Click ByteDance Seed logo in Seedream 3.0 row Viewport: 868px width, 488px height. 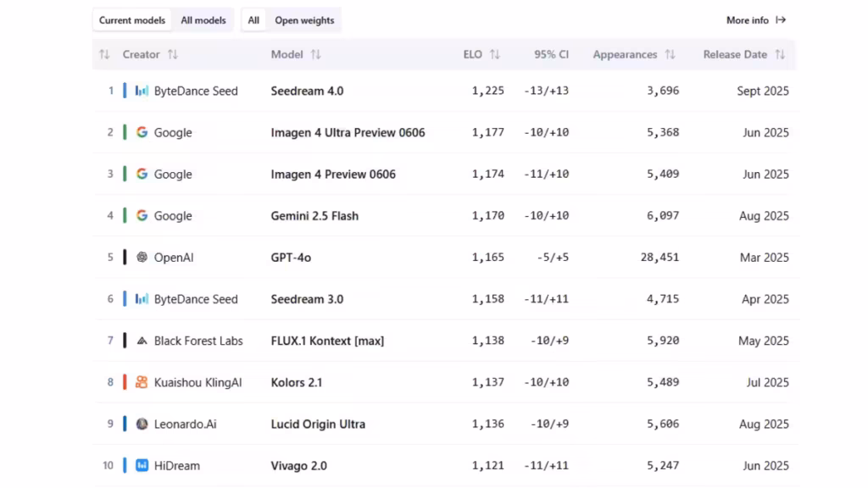click(142, 299)
